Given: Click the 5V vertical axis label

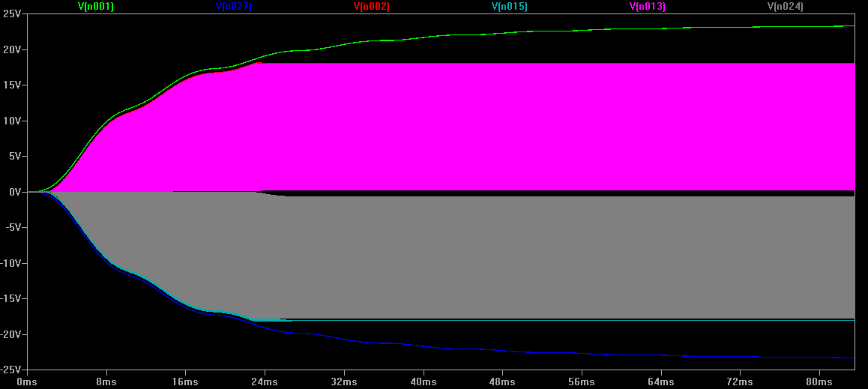Looking at the screenshot, I should (14, 156).
